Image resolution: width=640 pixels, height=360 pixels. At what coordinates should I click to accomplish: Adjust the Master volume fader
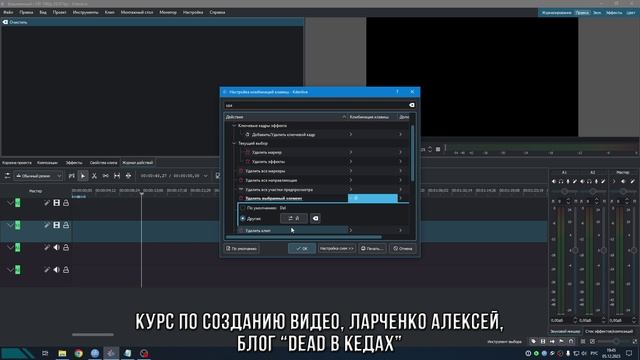point(634,250)
